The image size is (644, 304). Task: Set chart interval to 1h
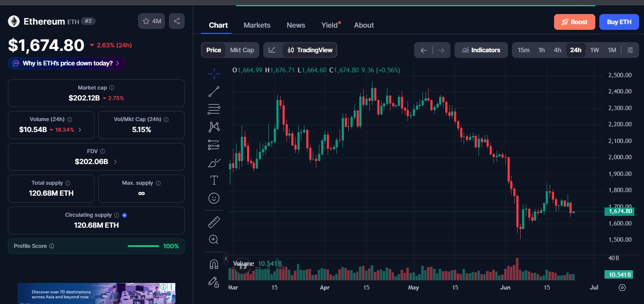coord(542,50)
